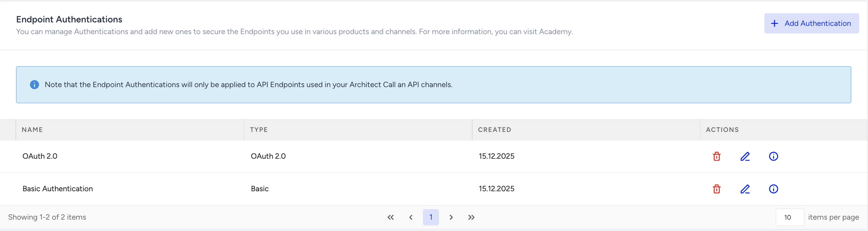Delete the OAuth 2.0 authentication
This screenshot has width=868, height=231.
pos(716,156)
